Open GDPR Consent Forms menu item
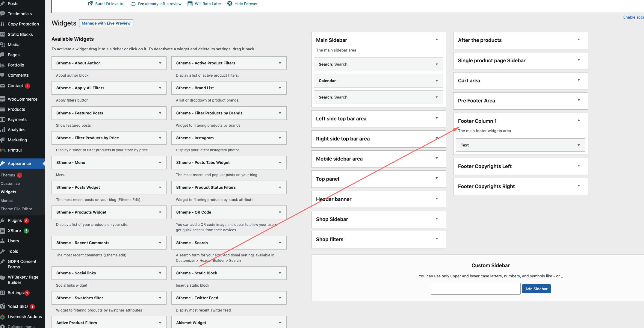Viewport: 644px width, 328px height. pyautogui.click(x=22, y=264)
